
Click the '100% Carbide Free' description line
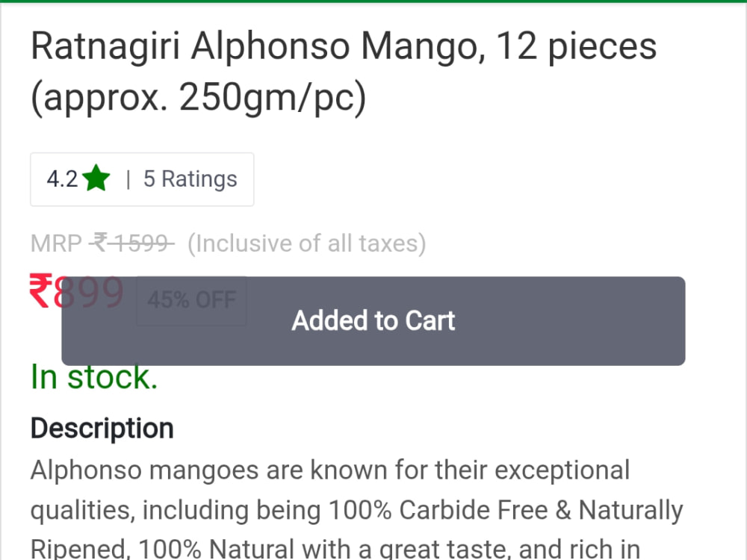tap(356, 510)
